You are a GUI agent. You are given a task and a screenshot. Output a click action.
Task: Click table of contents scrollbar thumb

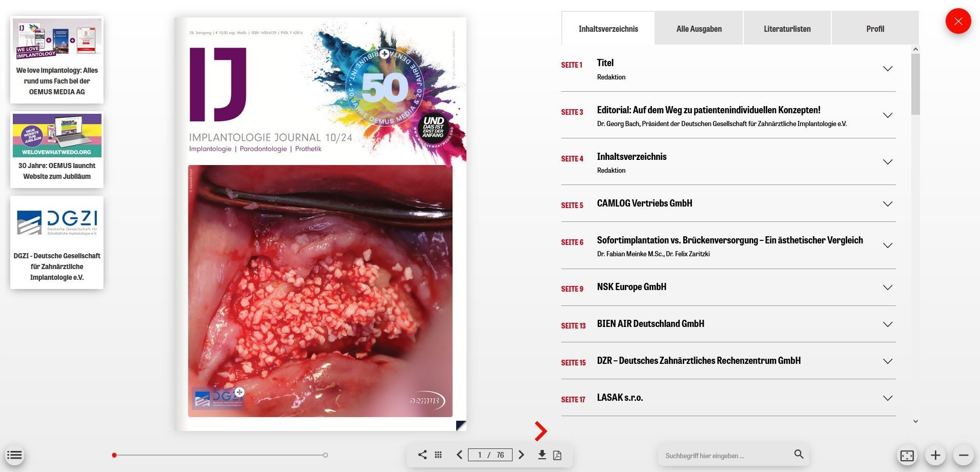point(915,84)
